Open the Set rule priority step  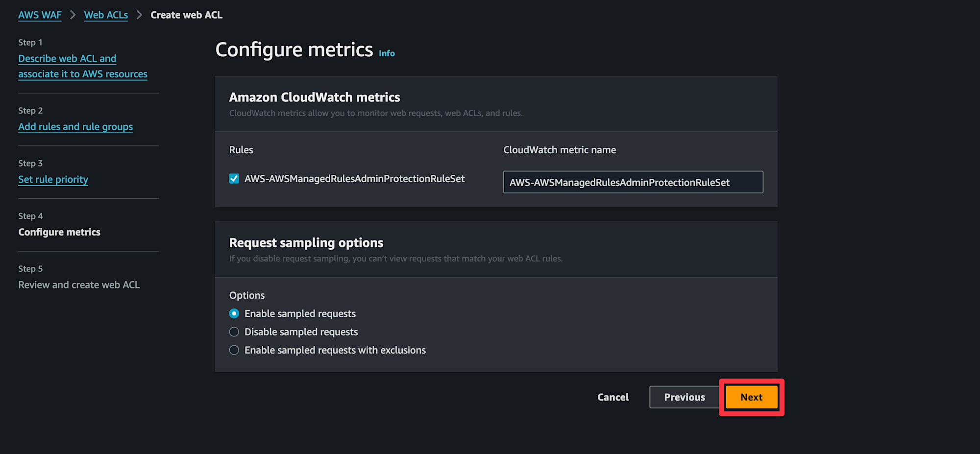coord(53,179)
